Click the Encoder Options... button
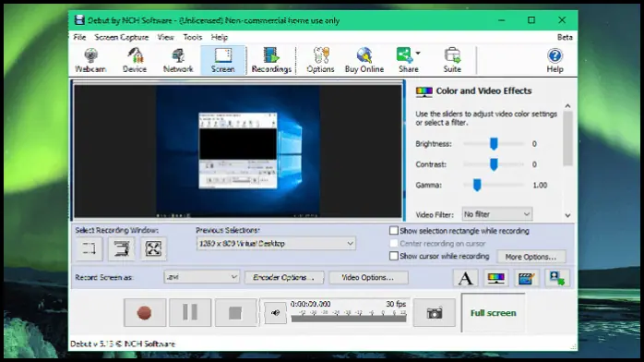 (284, 277)
